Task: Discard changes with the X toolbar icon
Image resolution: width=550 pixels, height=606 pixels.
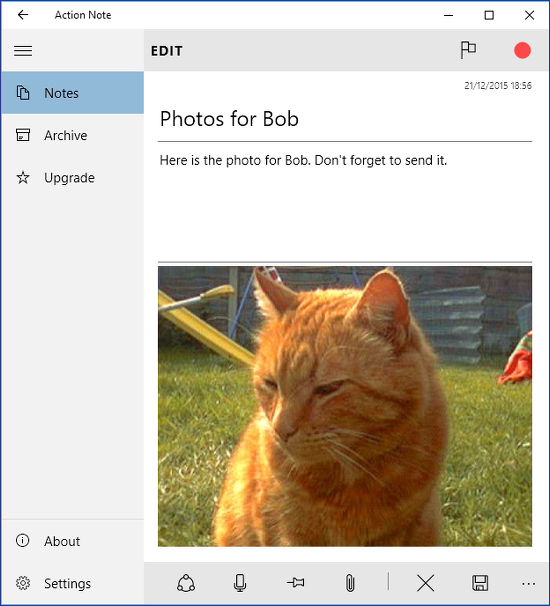Action: (426, 583)
